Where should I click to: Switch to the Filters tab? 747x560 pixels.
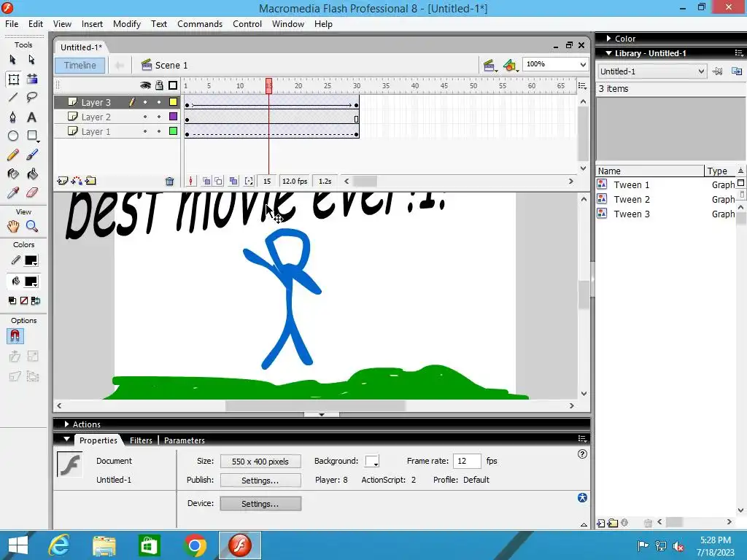[x=141, y=440]
